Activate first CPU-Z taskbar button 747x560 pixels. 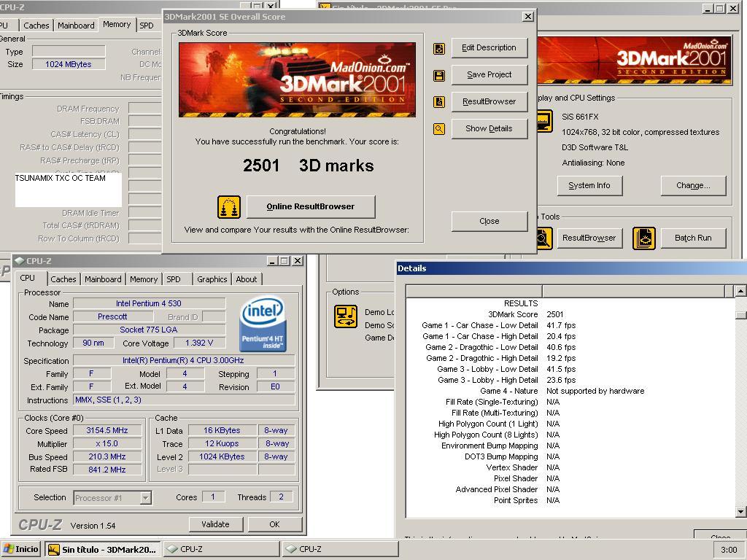[x=222, y=549]
